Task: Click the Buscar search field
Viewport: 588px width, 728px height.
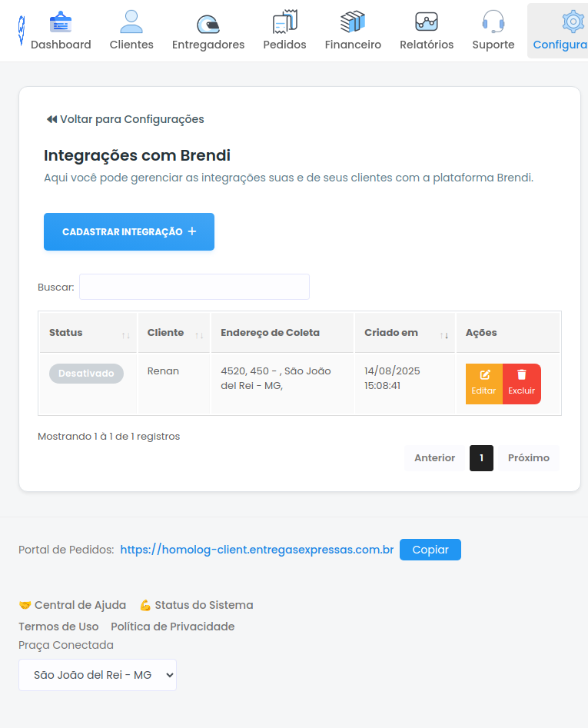Action: [194, 287]
